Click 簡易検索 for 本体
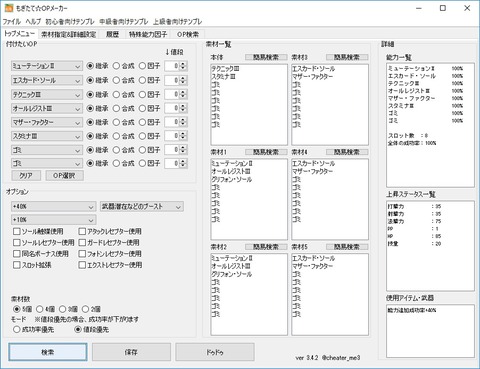Image resolution: width=480 pixels, height=369 pixels. (x=266, y=57)
